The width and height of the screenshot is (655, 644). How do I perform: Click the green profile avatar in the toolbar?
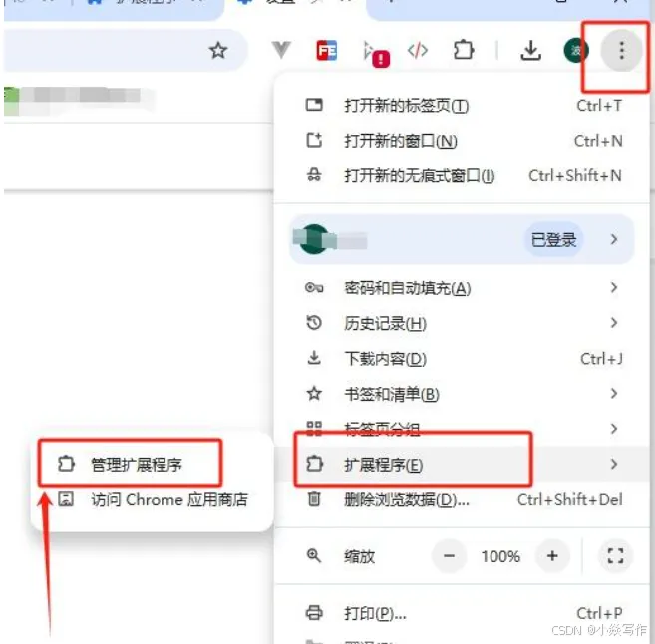pos(576,51)
